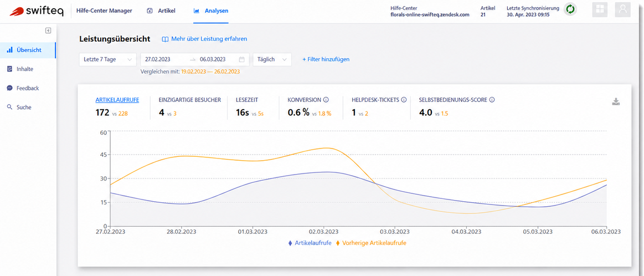Click the comparison range 19.02.2023 — 26.02.2023
This screenshot has width=644, height=276.
pos(210,71)
